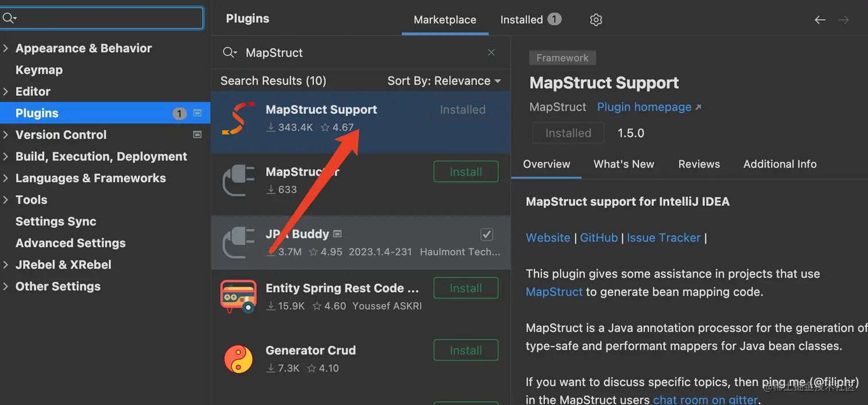Screen dimensions: 868x405
Task: Click the settings search magnifier icon
Action: (9, 18)
